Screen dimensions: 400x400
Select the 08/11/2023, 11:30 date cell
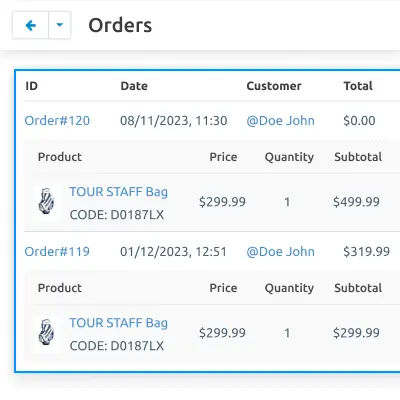click(x=174, y=120)
